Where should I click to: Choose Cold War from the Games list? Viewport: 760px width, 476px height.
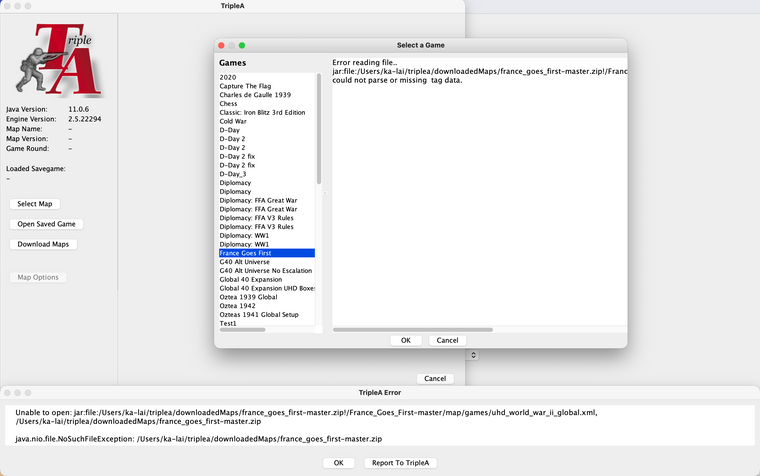(x=236, y=121)
